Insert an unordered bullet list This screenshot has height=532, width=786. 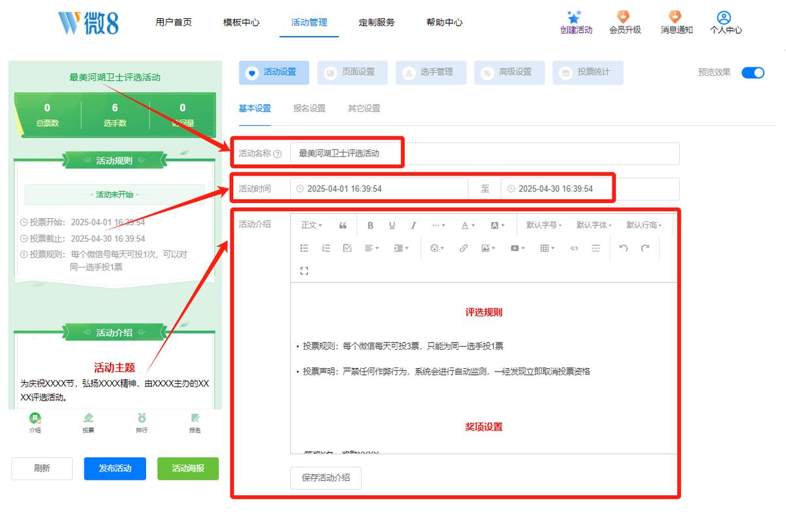304,248
